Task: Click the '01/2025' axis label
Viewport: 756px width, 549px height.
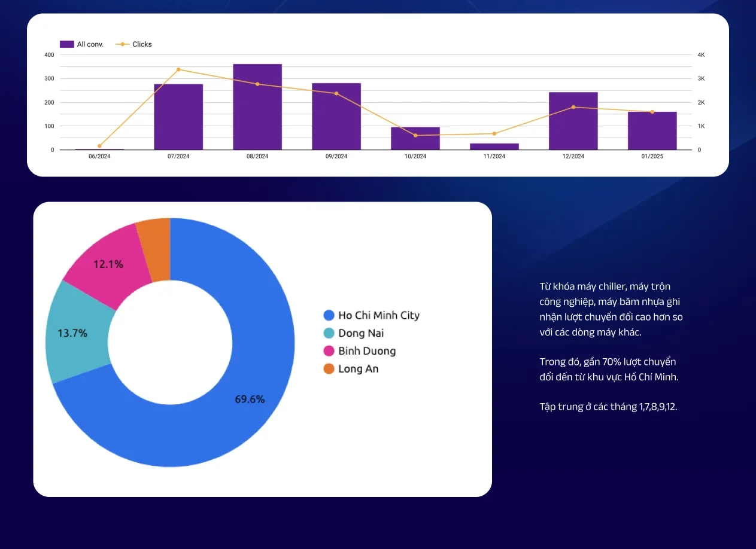Action: [652, 156]
